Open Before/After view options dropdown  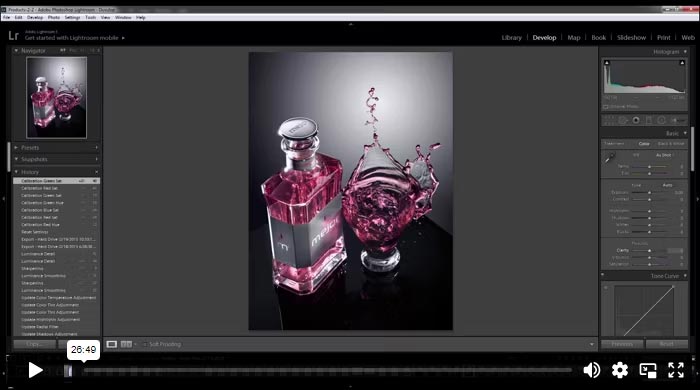click(135, 344)
